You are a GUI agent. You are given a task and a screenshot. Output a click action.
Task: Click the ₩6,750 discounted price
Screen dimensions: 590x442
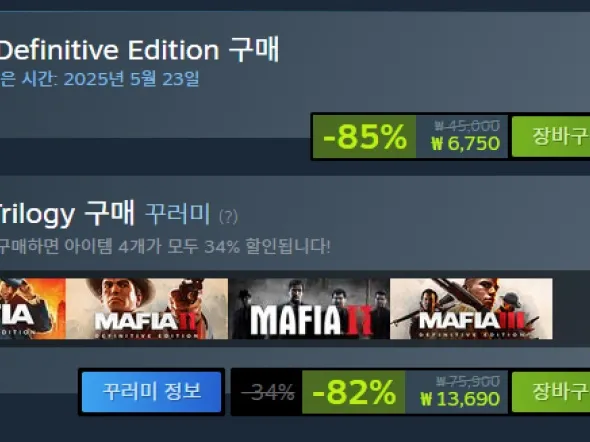tap(465, 144)
